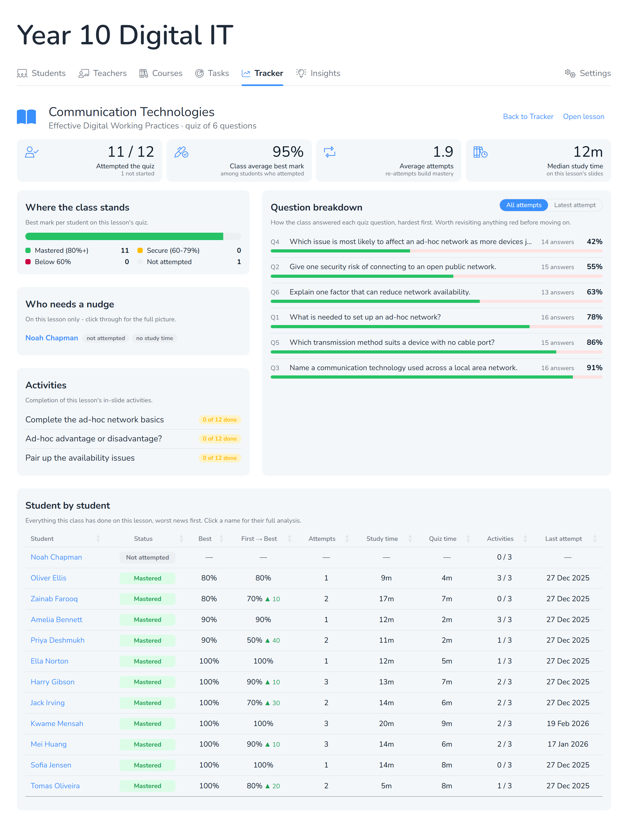Image resolution: width=628 pixels, height=840 pixels.
Task: Click the Open lesson link
Action: tap(584, 117)
